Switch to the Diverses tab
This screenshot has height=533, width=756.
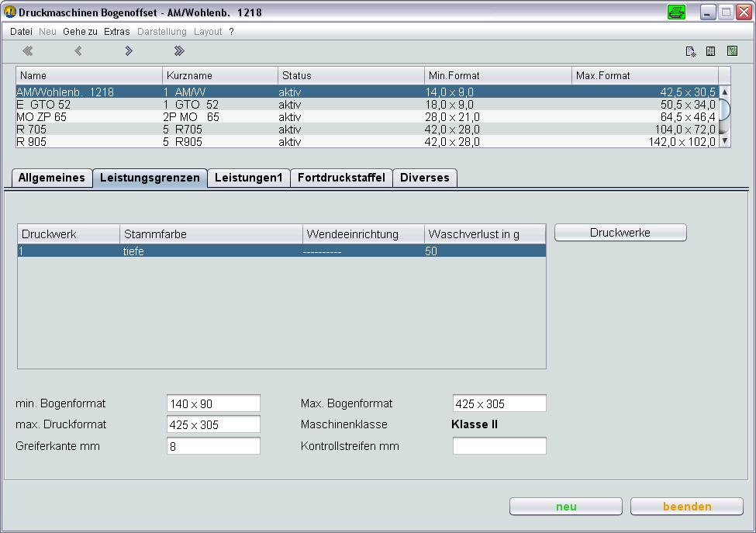click(425, 178)
